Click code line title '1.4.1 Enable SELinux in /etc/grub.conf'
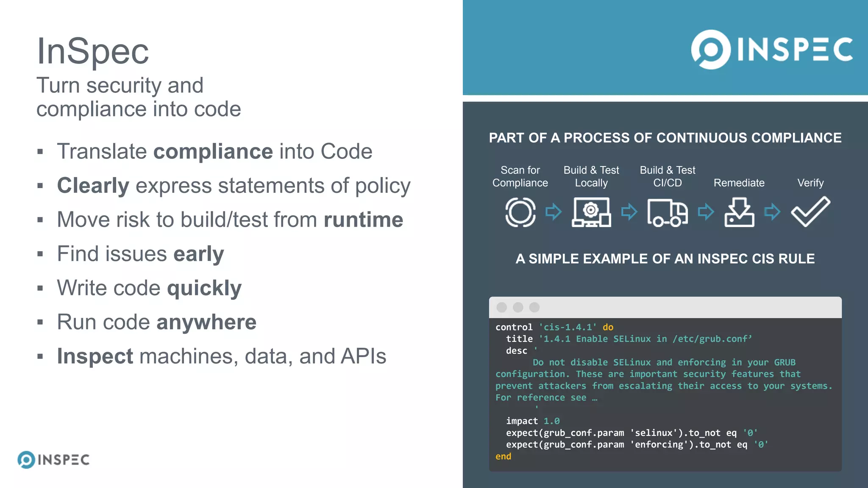This screenshot has height=488, width=868. [629, 339]
